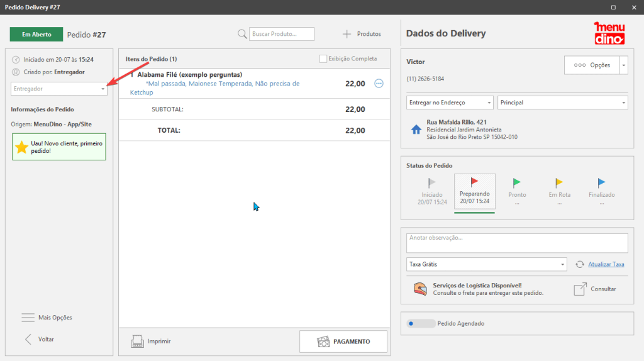This screenshot has height=361, width=644.
Task: Click the delivery helmet logistics icon
Action: [x=420, y=289]
